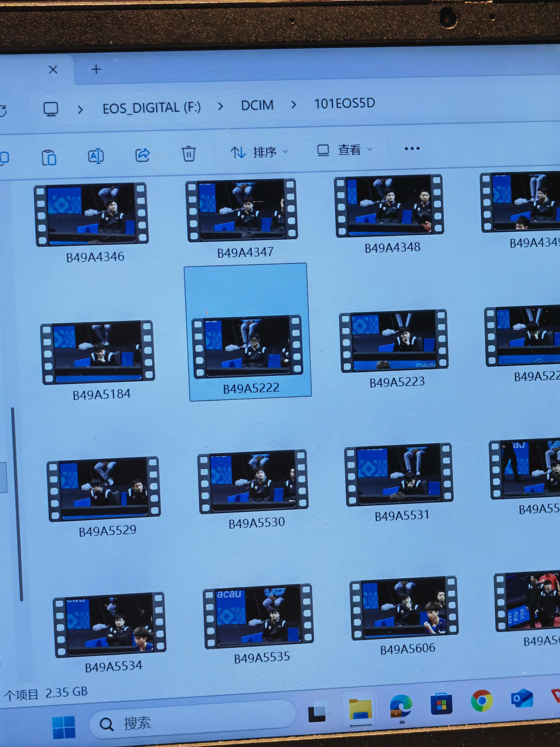This screenshot has height=747, width=560.
Task: Click the This PC monitor icon
Action: (x=51, y=109)
